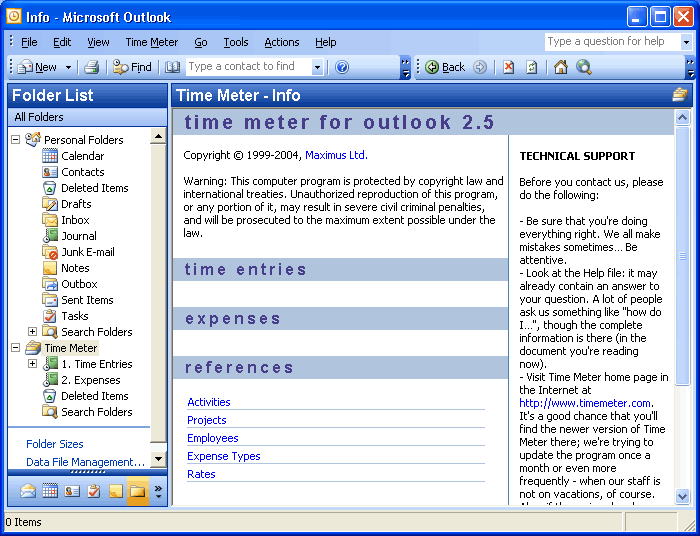Open Contacts pane icon at bottom
700x536 pixels.
[72, 491]
